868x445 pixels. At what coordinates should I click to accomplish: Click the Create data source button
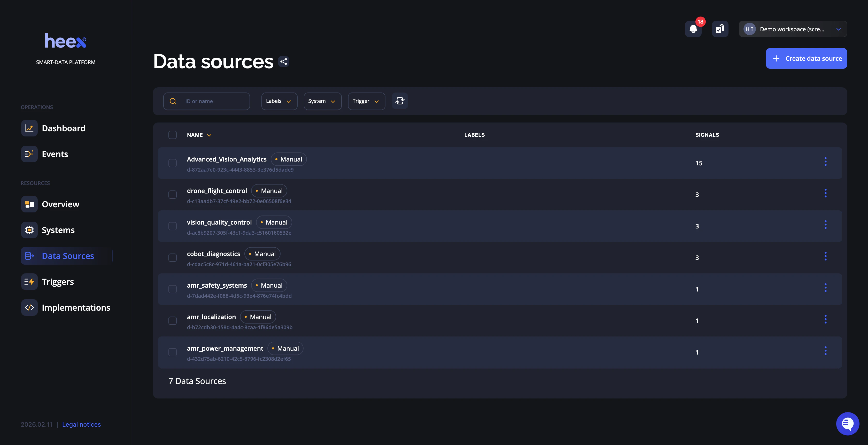806,59
